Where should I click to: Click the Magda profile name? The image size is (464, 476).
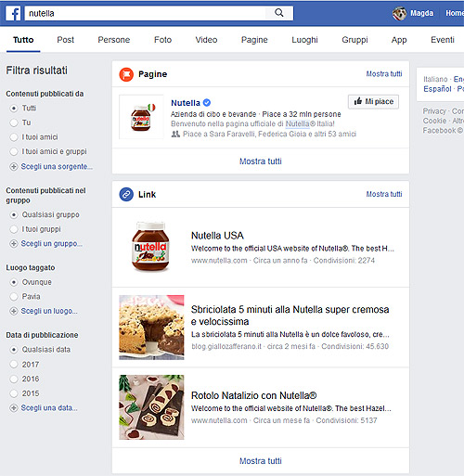click(421, 13)
